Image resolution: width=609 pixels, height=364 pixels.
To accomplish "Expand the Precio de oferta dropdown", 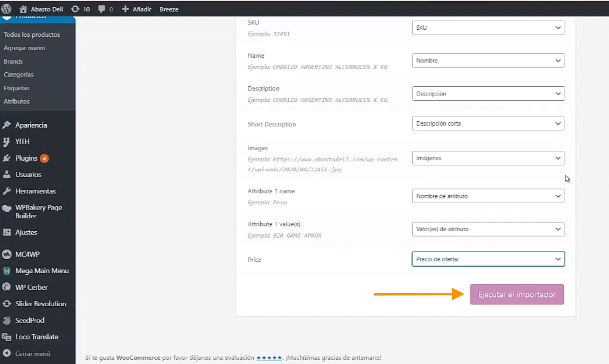I will pos(488,259).
